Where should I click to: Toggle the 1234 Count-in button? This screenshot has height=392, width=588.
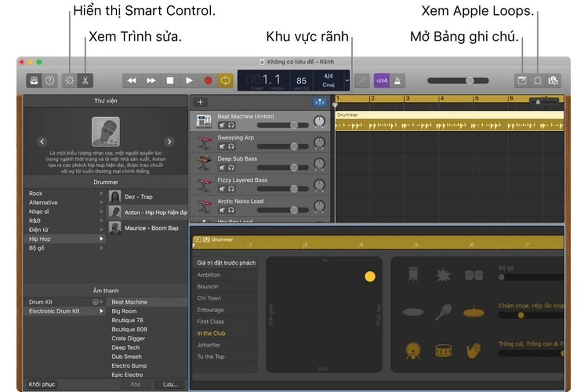[382, 81]
